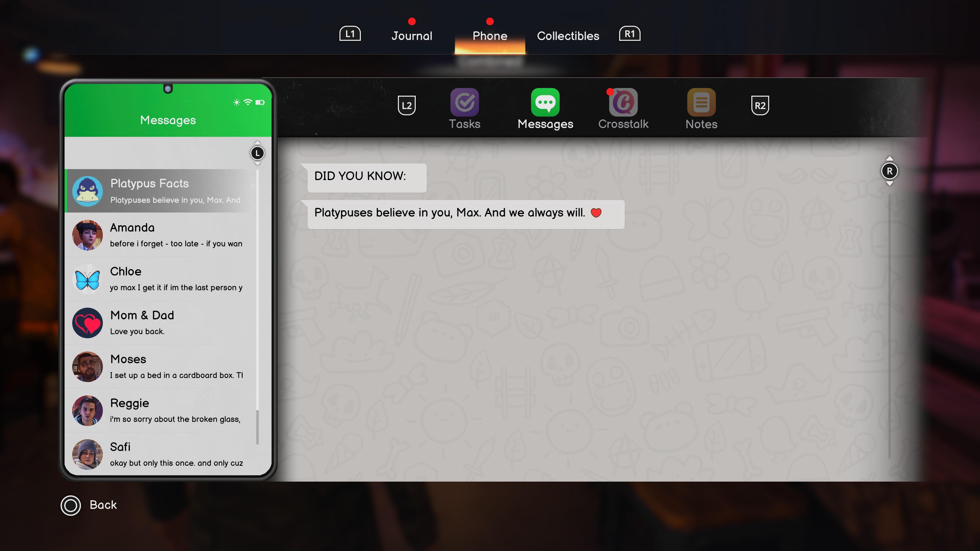
Task: Click the R1 bumper icon
Action: 630,34
